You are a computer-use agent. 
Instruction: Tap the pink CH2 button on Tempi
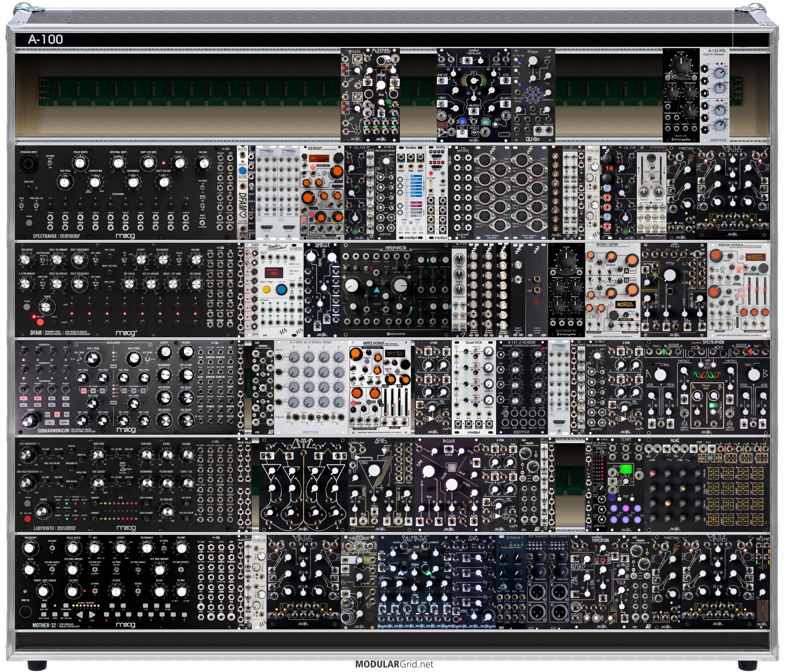[626, 508]
